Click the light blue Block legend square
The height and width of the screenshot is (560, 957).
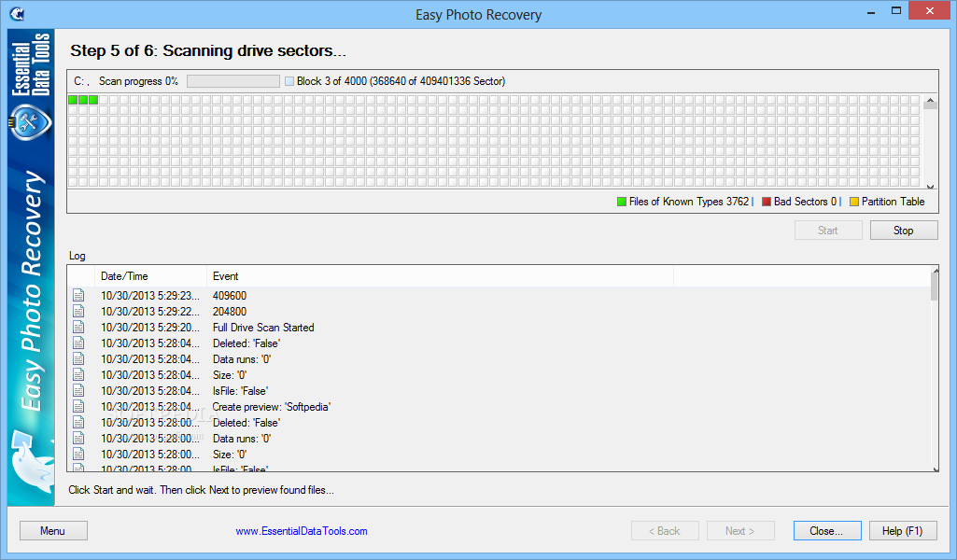click(289, 81)
